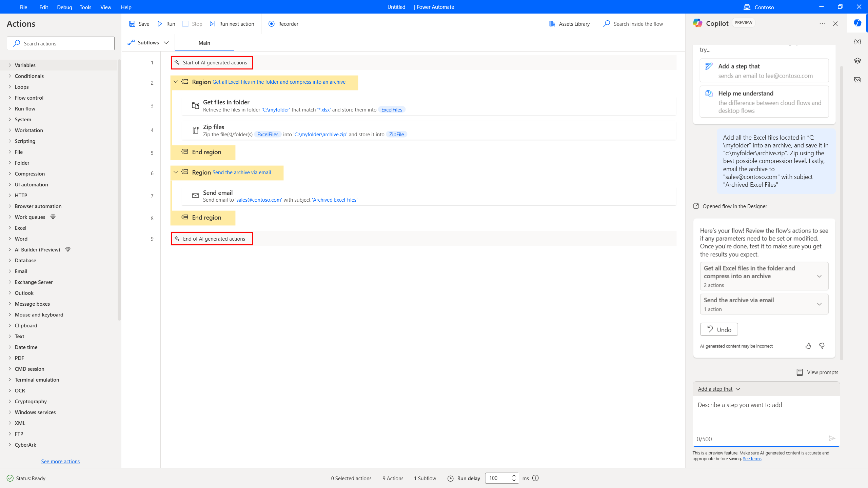Open the Debug menu
The height and width of the screenshot is (488, 868).
(64, 7)
